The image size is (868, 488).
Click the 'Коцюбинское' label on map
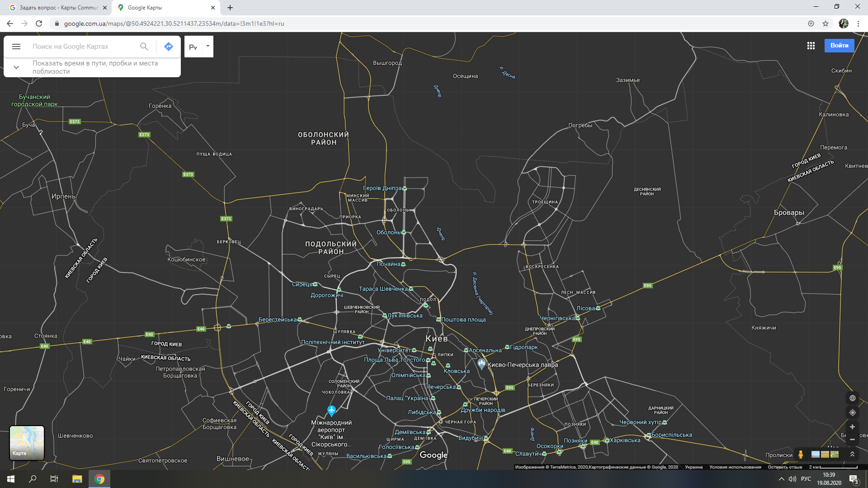[x=186, y=259]
